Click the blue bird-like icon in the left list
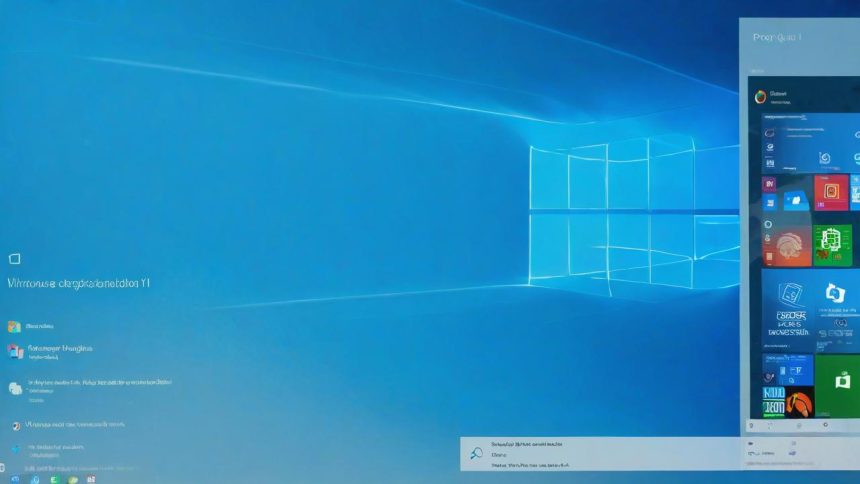Image resolution: width=860 pixels, height=484 pixels. 16,449
